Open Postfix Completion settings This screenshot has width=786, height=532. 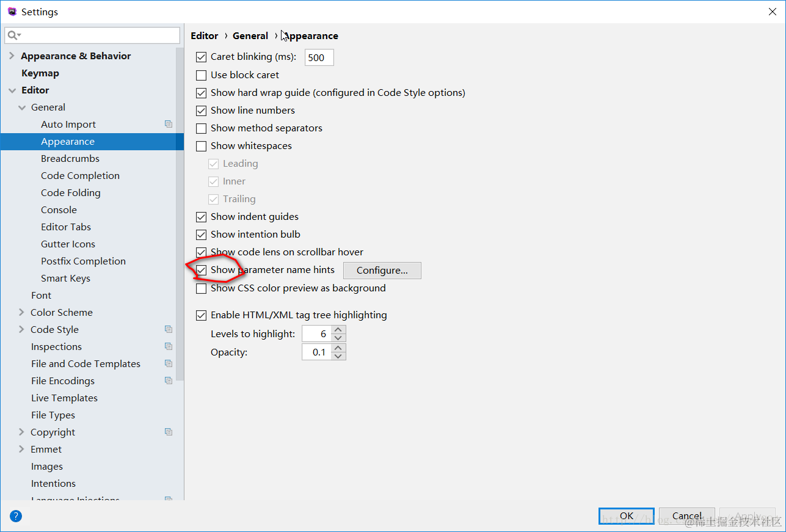point(83,261)
